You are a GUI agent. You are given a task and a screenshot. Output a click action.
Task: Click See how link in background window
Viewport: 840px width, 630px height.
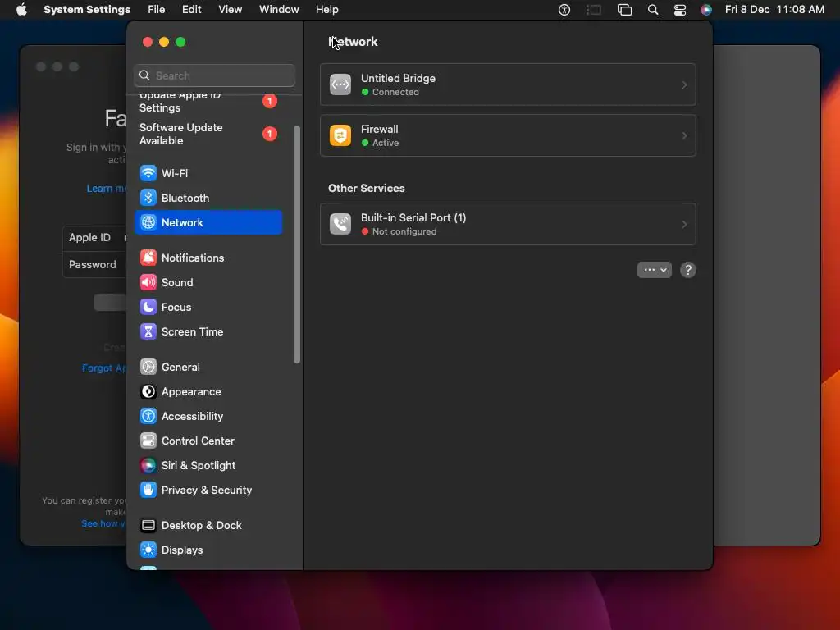(103, 523)
